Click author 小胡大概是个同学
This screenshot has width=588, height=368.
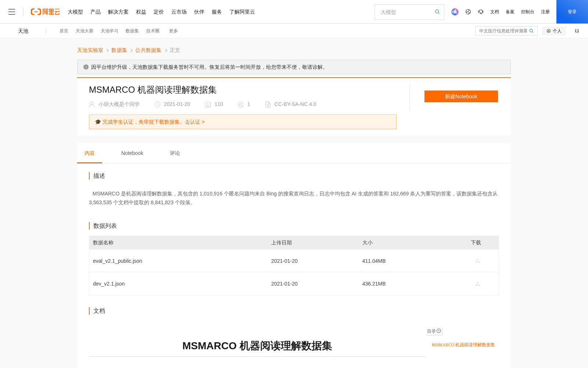tap(119, 104)
